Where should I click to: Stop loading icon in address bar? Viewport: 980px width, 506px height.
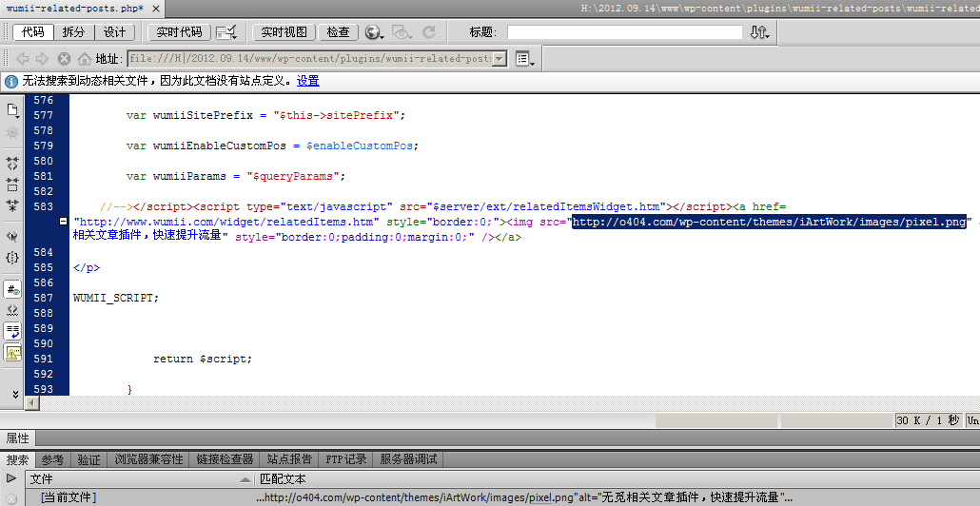(x=64, y=59)
